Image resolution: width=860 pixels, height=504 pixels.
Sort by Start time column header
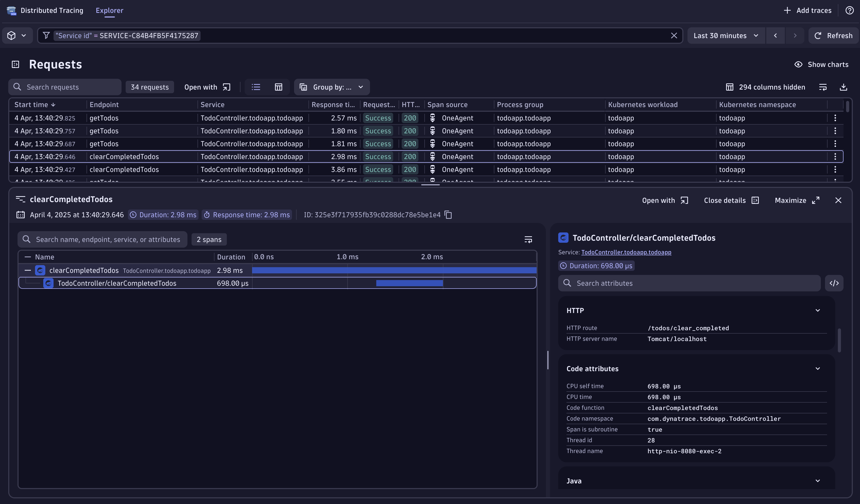point(35,105)
